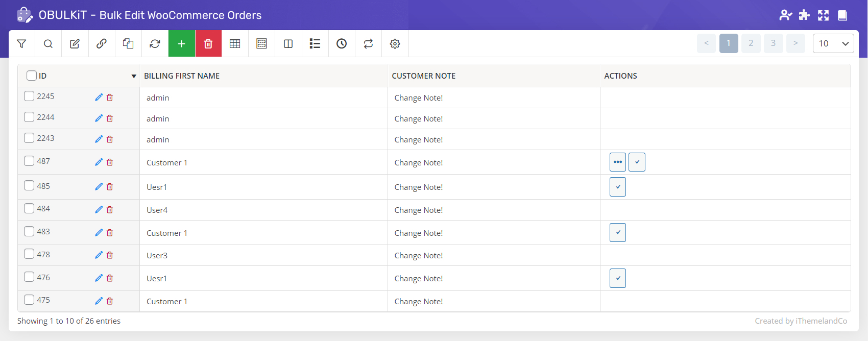
Task: Click the green add new button
Action: click(181, 44)
